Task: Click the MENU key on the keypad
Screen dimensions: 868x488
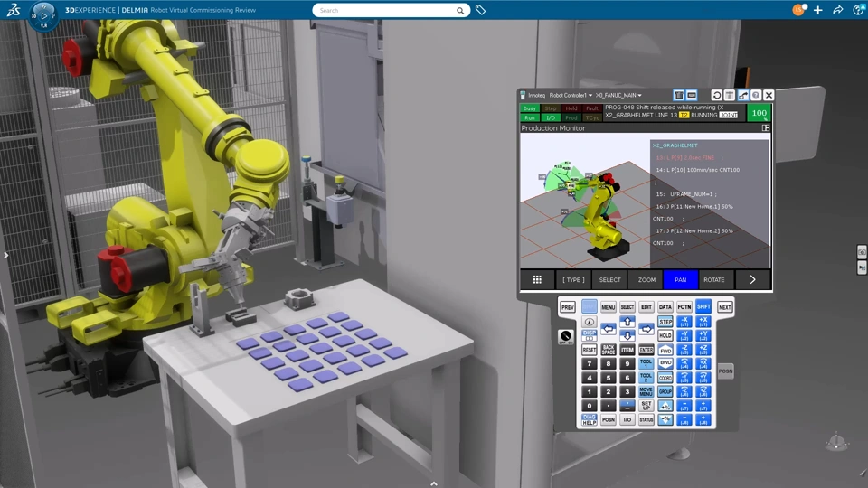Action: (609, 307)
